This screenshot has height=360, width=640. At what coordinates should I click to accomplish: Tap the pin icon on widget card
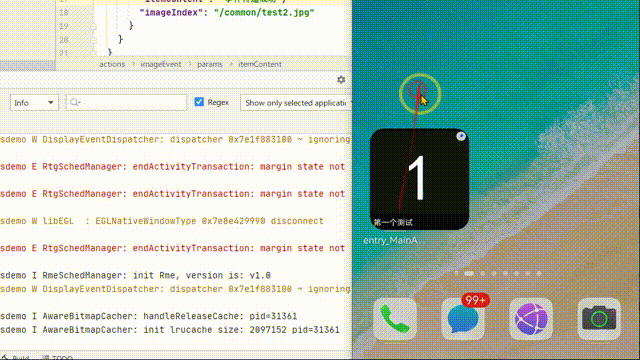[461, 136]
